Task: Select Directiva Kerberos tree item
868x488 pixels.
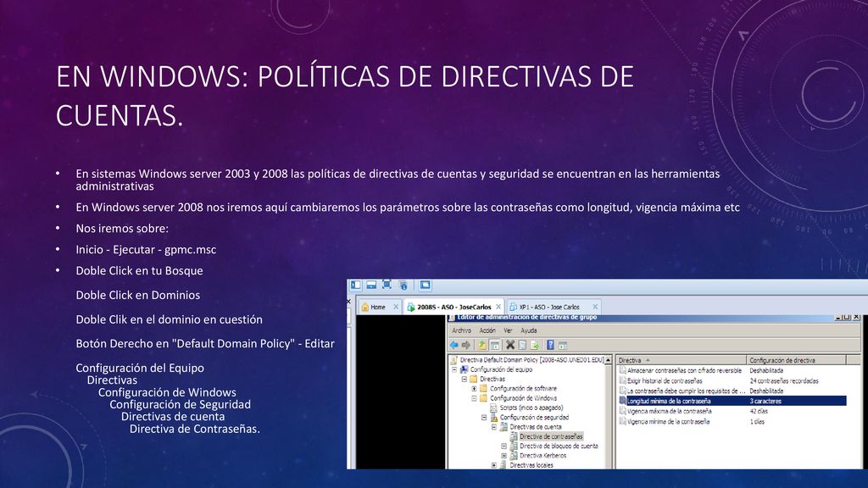Action: 542,455
